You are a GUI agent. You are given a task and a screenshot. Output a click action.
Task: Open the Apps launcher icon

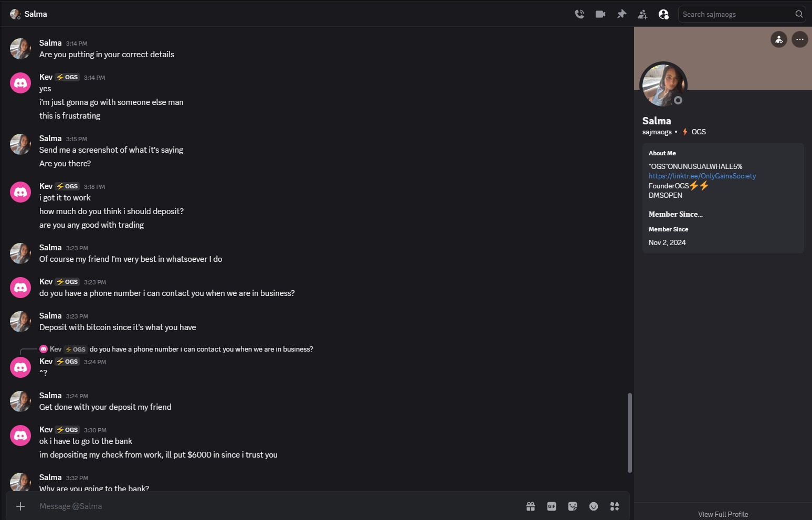(615, 506)
